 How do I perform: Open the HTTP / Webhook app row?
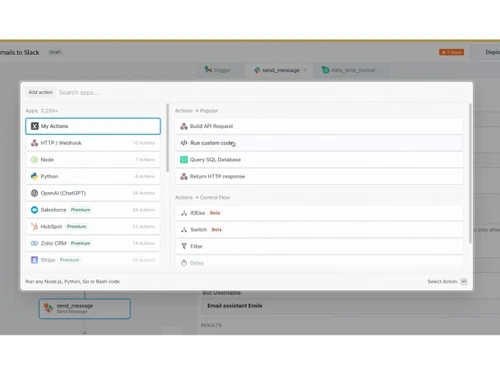coord(93,143)
